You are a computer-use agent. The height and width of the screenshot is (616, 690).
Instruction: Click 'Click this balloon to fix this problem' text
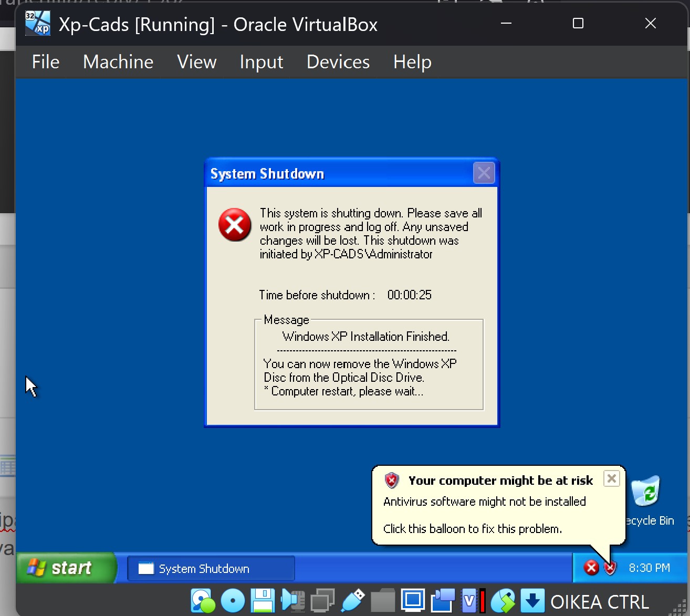click(x=473, y=529)
